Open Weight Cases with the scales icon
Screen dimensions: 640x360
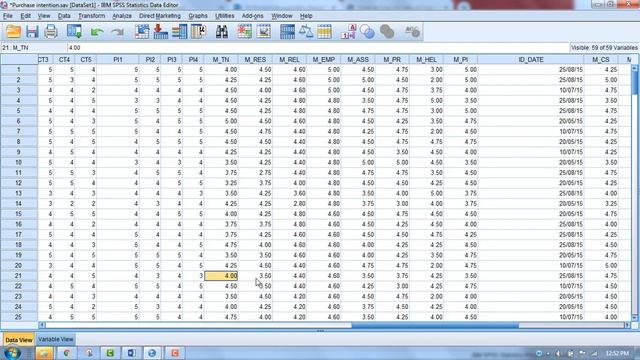[x=306, y=31]
